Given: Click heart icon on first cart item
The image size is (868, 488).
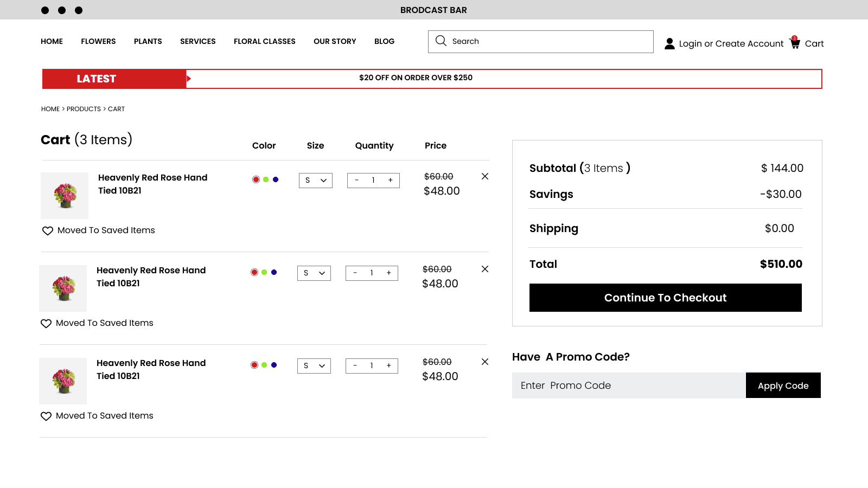Looking at the screenshot, I should [48, 230].
